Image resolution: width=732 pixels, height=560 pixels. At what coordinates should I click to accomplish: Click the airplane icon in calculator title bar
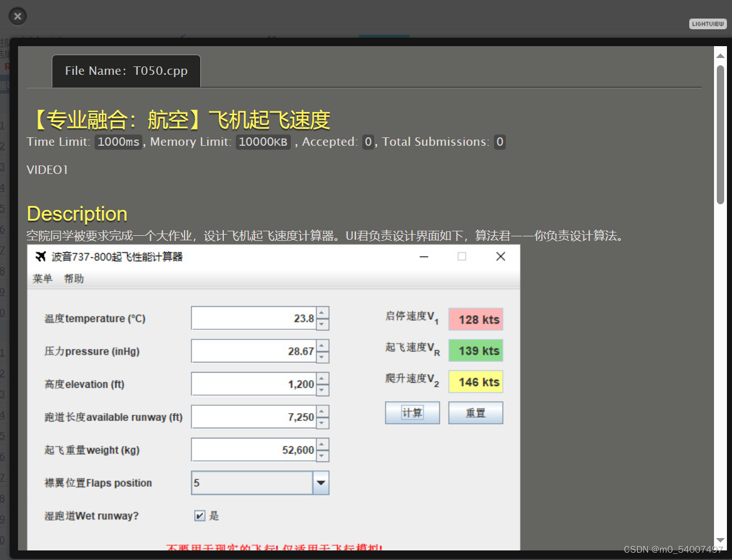(41, 257)
